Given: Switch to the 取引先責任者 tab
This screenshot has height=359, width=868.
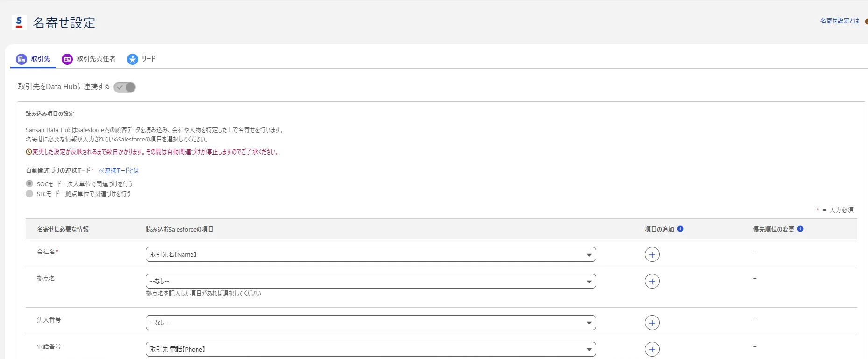Looking at the screenshot, I should [89, 59].
